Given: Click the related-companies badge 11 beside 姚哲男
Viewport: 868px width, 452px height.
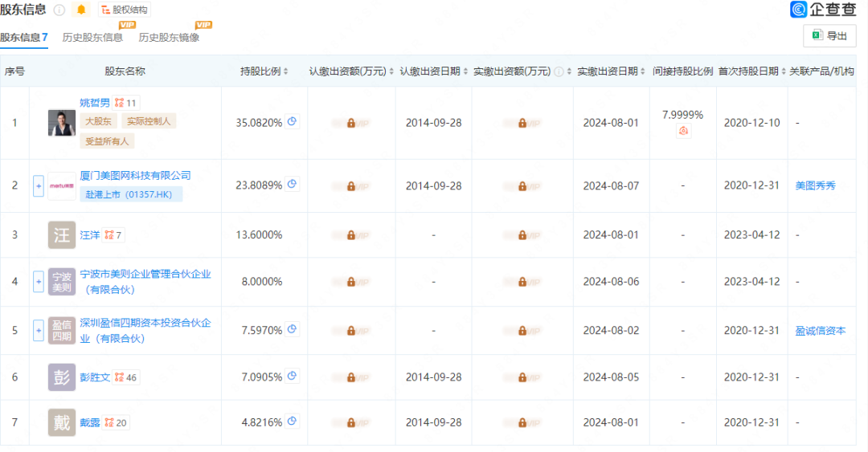Looking at the screenshot, I should (x=126, y=103).
